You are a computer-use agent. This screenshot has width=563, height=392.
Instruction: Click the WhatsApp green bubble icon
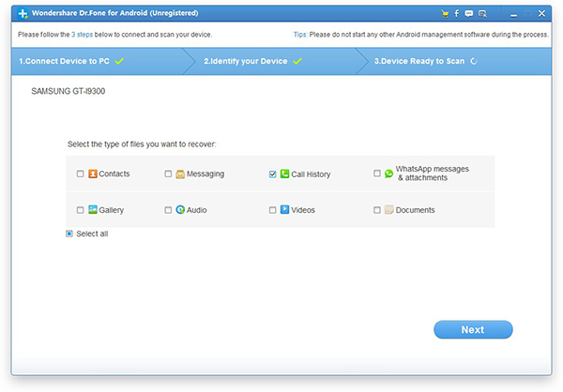tap(388, 173)
